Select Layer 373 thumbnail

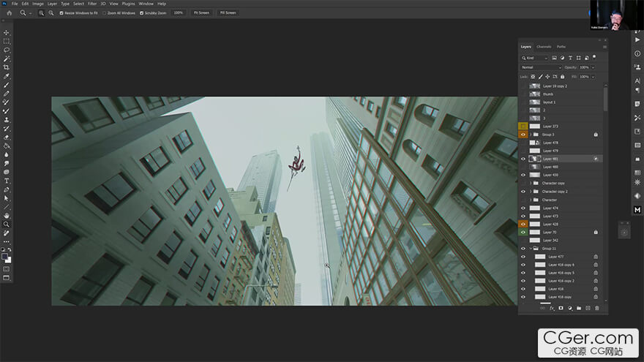tap(535, 127)
